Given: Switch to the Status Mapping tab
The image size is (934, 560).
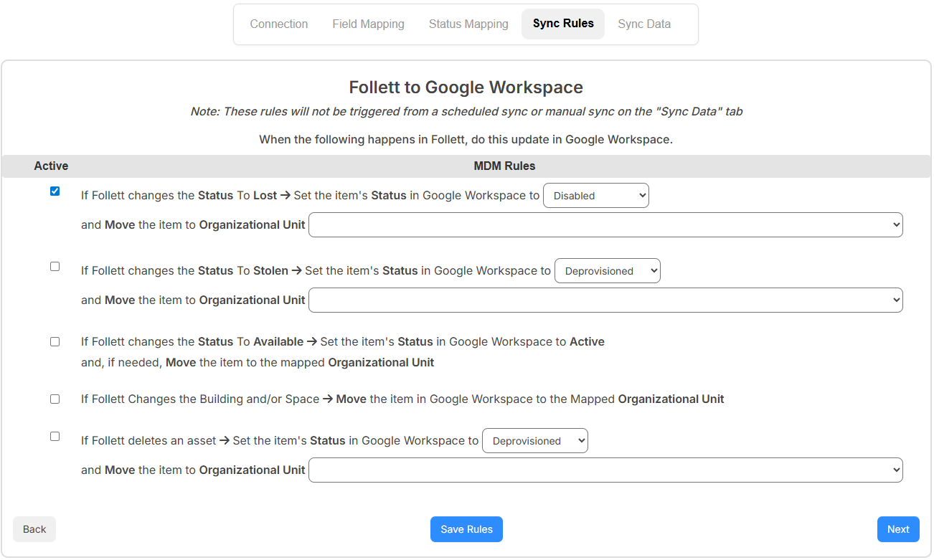Looking at the screenshot, I should click(x=468, y=24).
